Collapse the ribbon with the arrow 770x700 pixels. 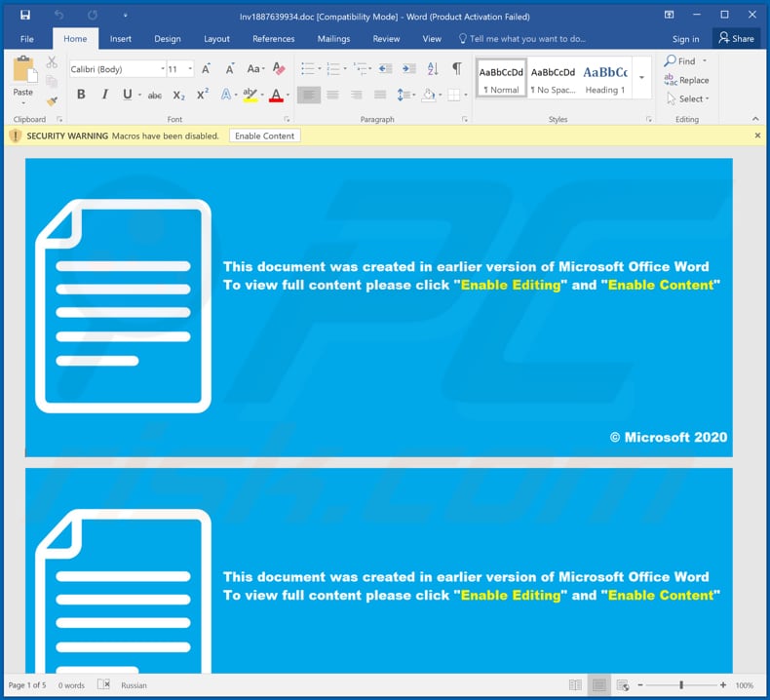[755, 119]
